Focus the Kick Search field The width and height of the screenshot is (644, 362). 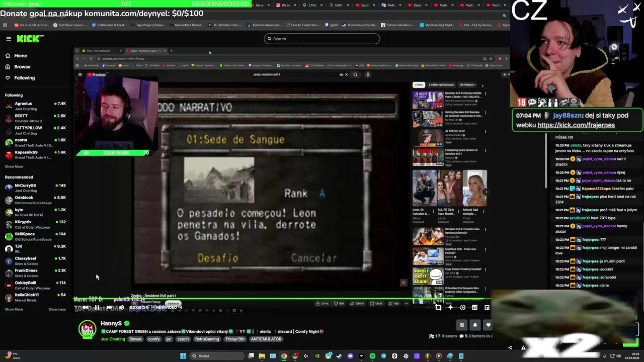(322, 39)
